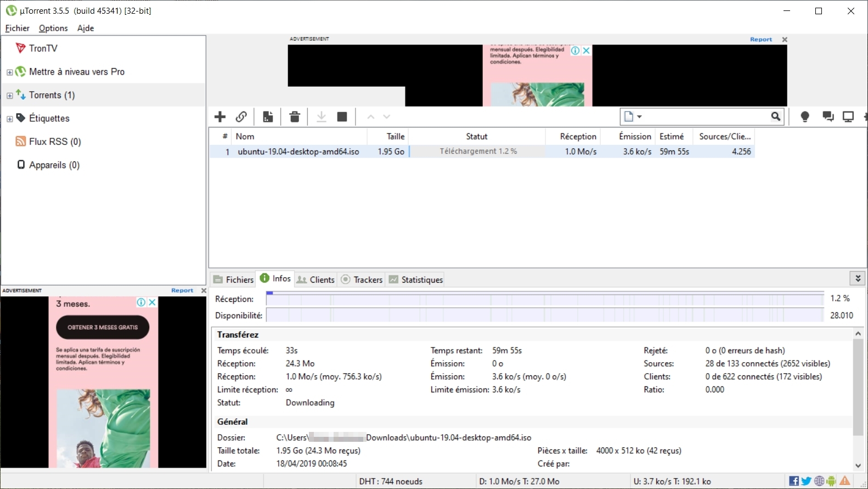Screen dimensions: 868x489
Task: Dismiss the sidebar ad with its blue X
Action: click(x=153, y=302)
